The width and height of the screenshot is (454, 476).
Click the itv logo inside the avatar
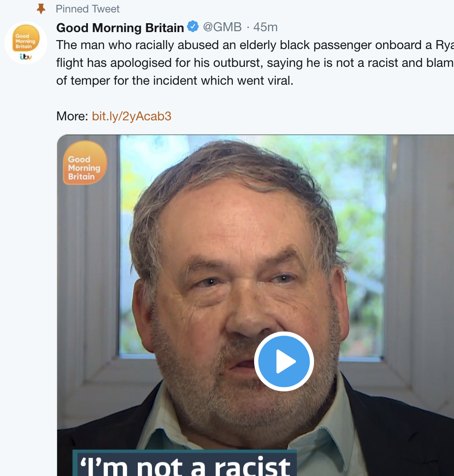[x=25, y=57]
